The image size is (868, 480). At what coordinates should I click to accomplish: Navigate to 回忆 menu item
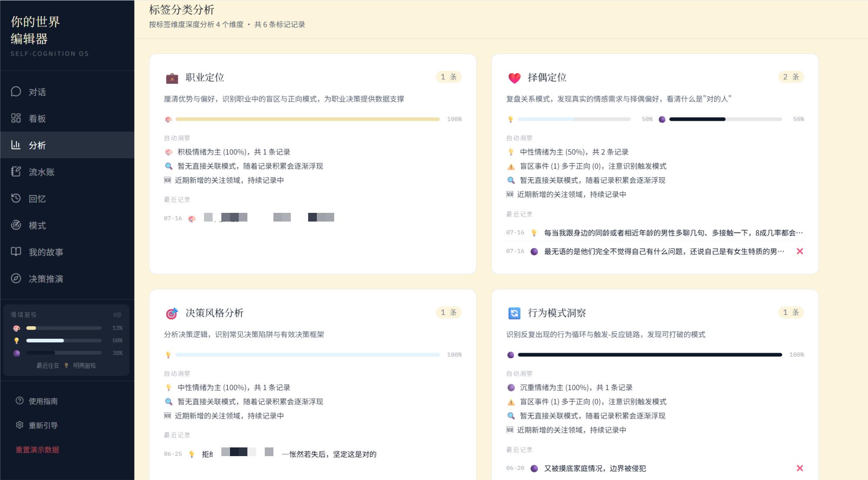click(67, 198)
